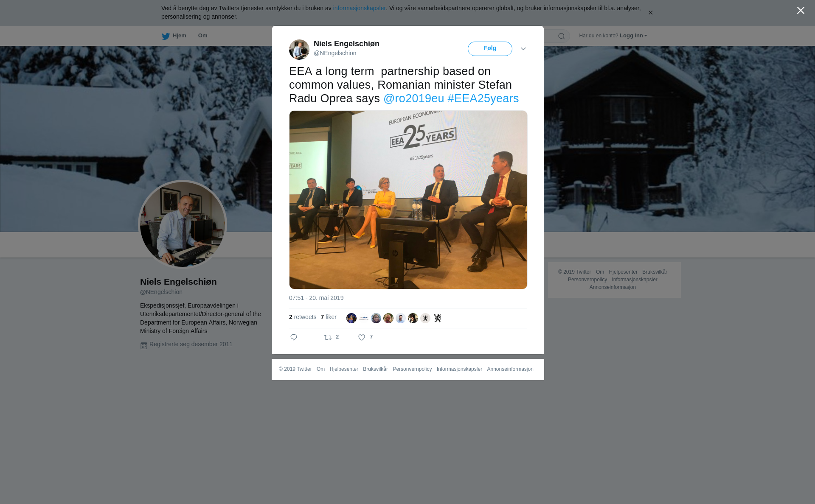The height and width of the screenshot is (504, 815).
Task: Open the informasjonskapsler link in banner
Action: click(359, 8)
